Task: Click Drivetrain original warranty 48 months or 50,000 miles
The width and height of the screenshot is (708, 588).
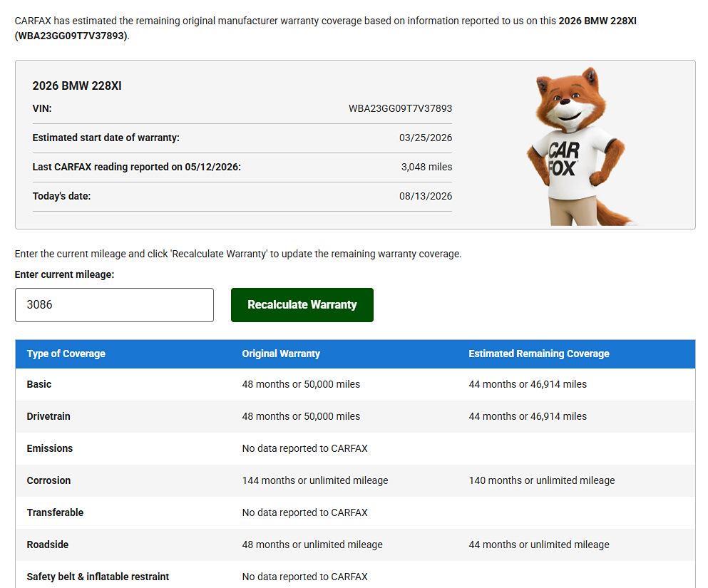Action: tap(301, 416)
